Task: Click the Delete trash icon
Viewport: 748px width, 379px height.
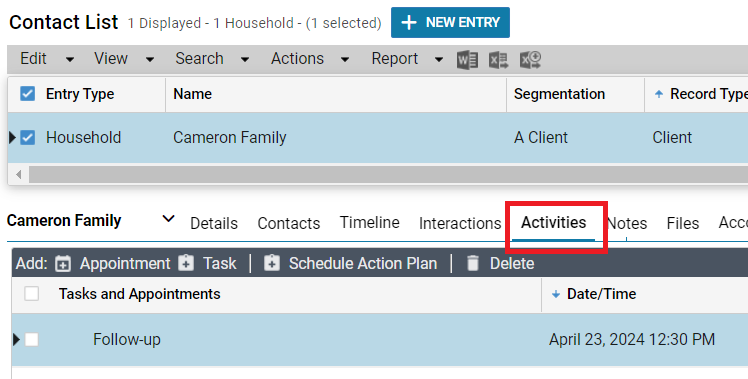Action: (472, 263)
